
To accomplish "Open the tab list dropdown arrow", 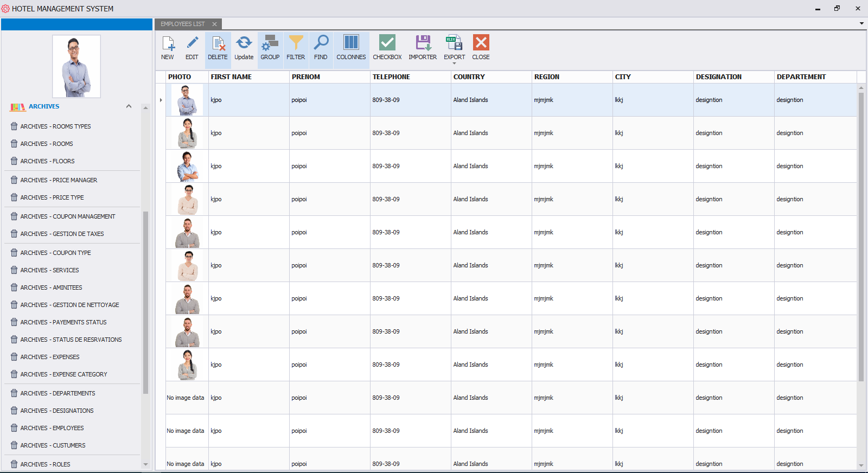I will click(861, 23).
